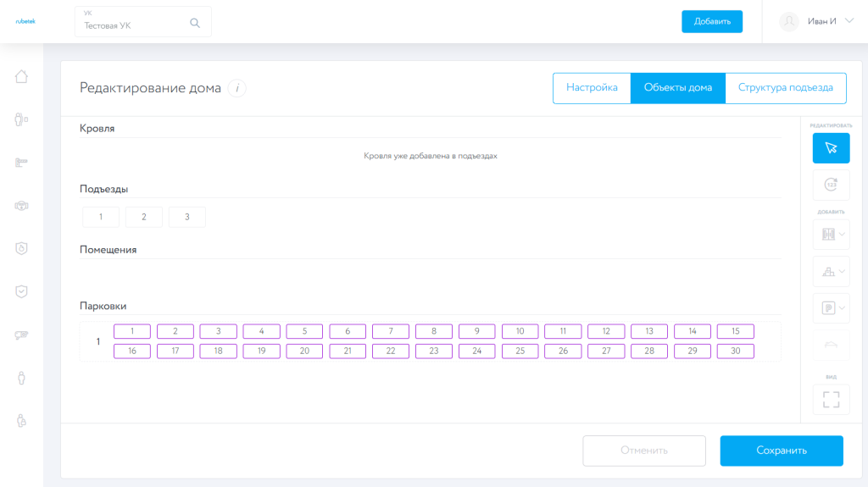Select parking space 14

pyautogui.click(x=693, y=331)
